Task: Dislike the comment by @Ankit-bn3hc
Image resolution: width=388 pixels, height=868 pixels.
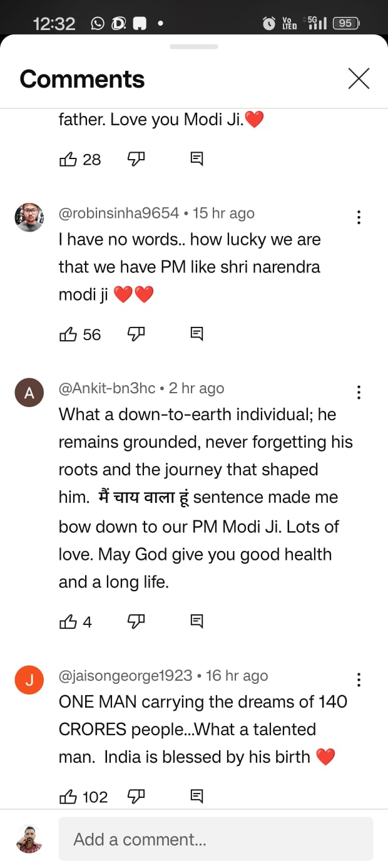Action: 136,621
